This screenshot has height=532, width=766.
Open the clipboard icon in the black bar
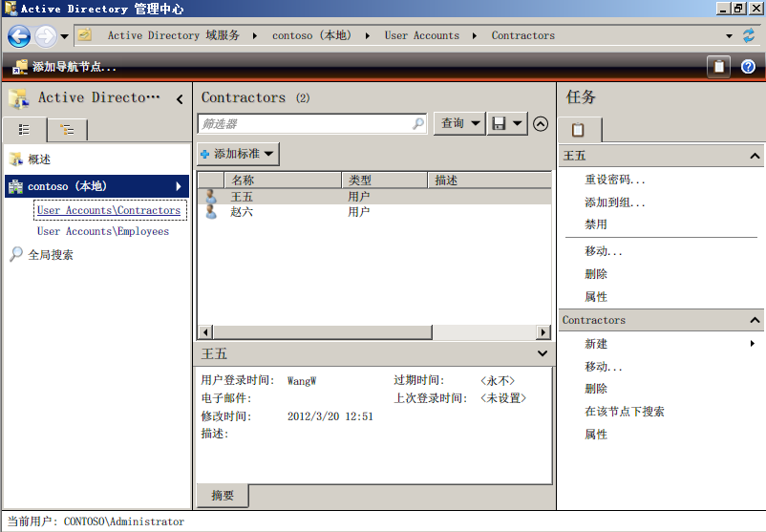718,67
